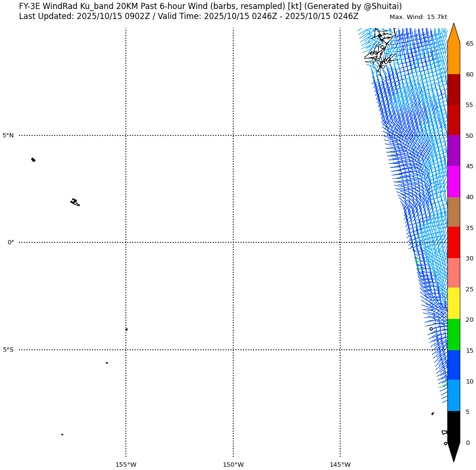Click the yellow 20-25 kt colorbar segment
476x470 pixels.
click(x=453, y=303)
